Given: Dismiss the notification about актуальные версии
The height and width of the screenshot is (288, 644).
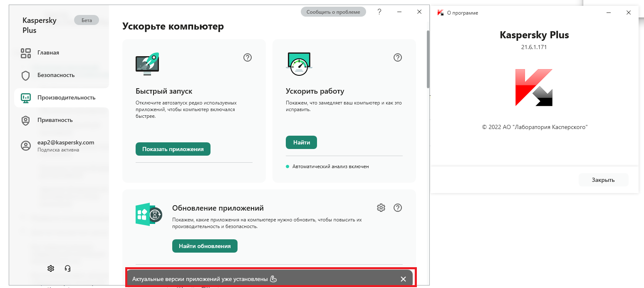Looking at the screenshot, I should [x=403, y=279].
